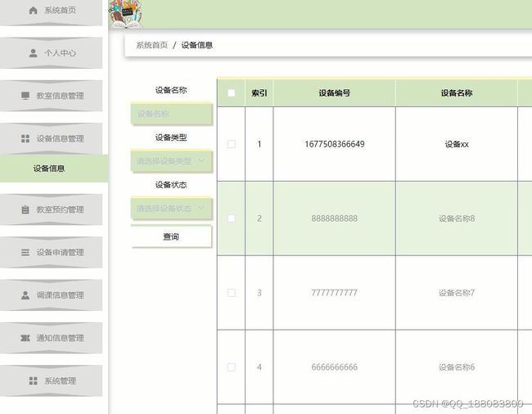Click the 设备状态 filter label
This screenshot has height=414, width=532.
171,185
